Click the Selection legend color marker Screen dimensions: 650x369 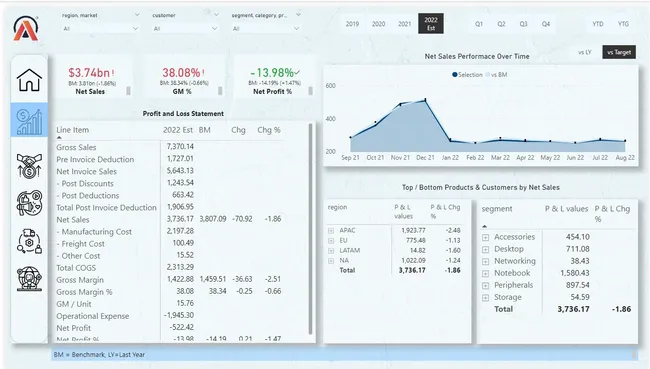pyautogui.click(x=454, y=75)
